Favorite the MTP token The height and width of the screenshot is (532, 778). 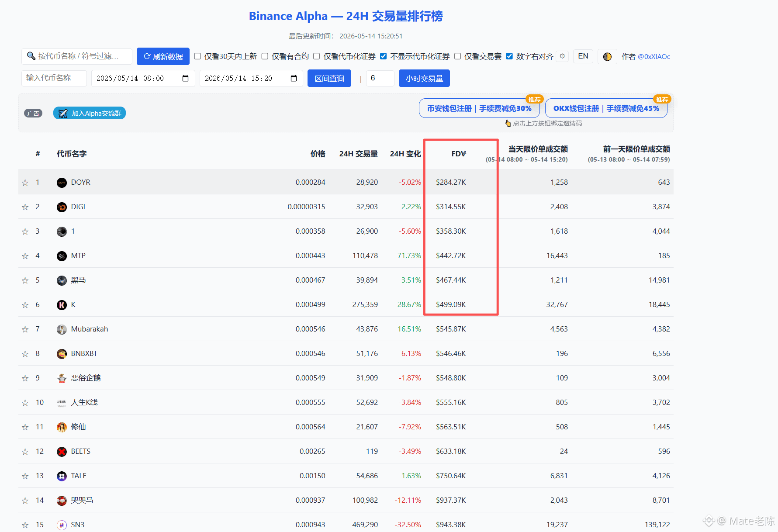[x=25, y=256]
